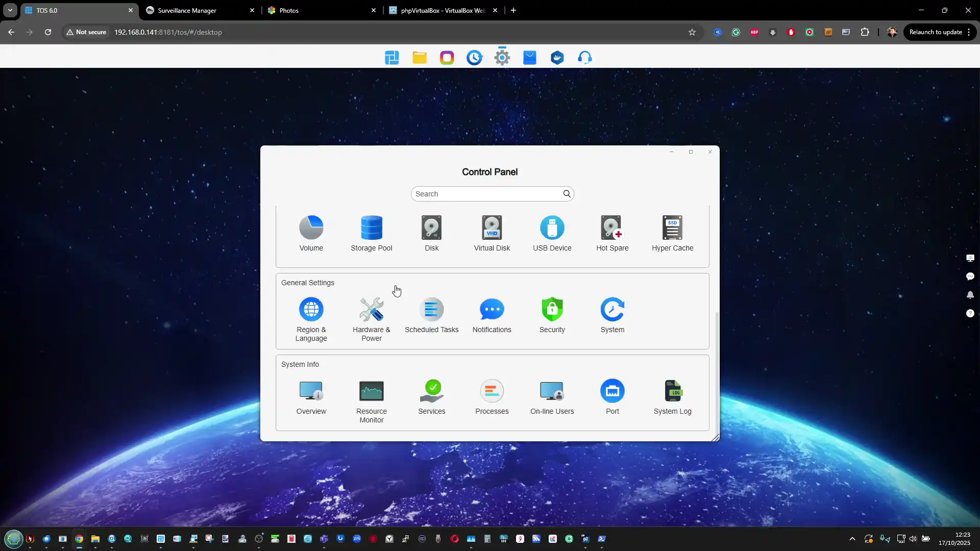980x551 pixels.
Task: Click the search magnifier button
Action: (567, 194)
